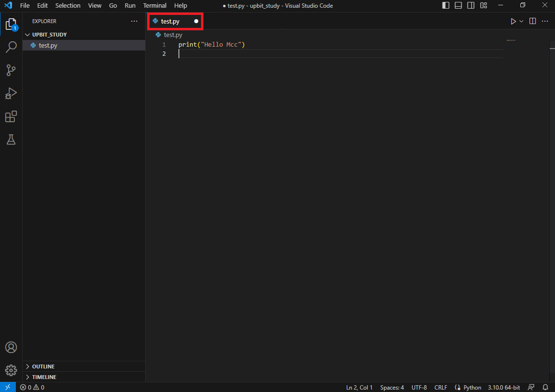Screen dimensions: 555x392
Task: Open the Search view
Action: coord(11,47)
